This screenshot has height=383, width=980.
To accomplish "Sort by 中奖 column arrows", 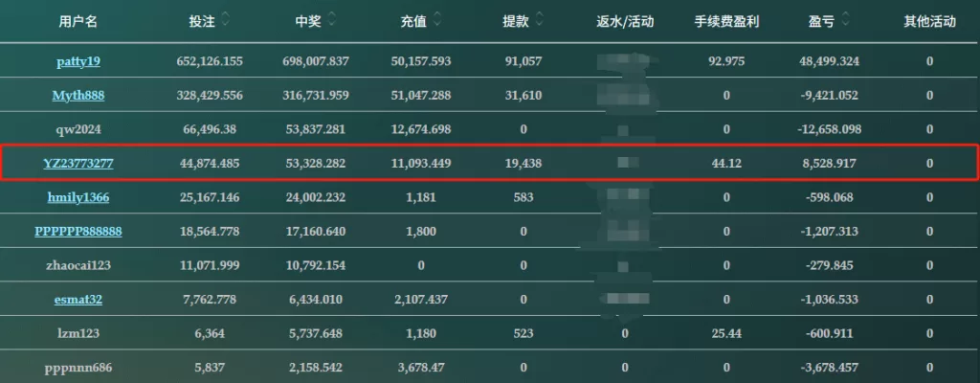I will click(332, 21).
